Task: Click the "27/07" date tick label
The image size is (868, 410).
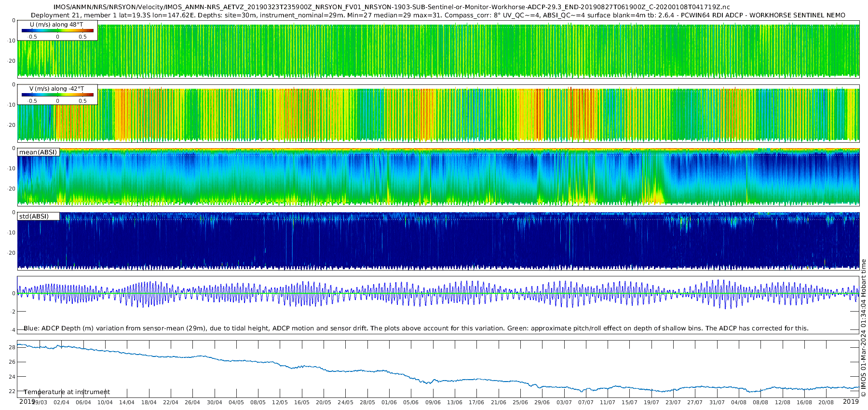Action: 695,402
